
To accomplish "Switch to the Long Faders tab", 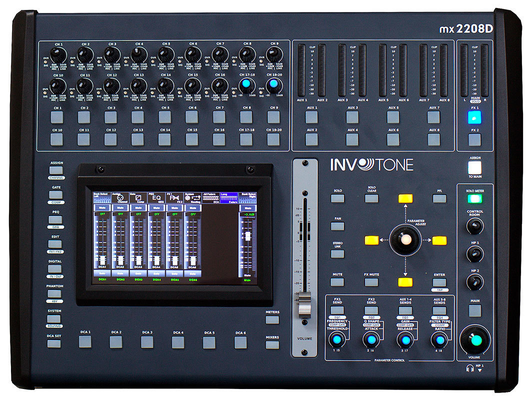I will [228, 198].
